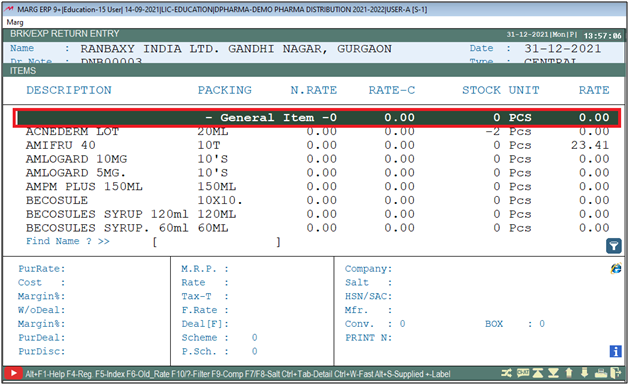630x385 pixels.
Task: Click the YouTube play icon in status bar
Action: (x=13, y=373)
